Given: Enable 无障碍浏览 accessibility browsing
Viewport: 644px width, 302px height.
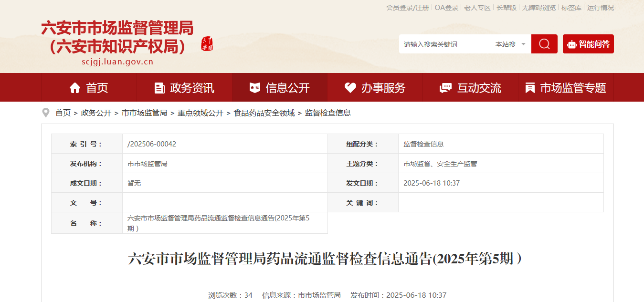Looking at the screenshot, I should tap(539, 8).
